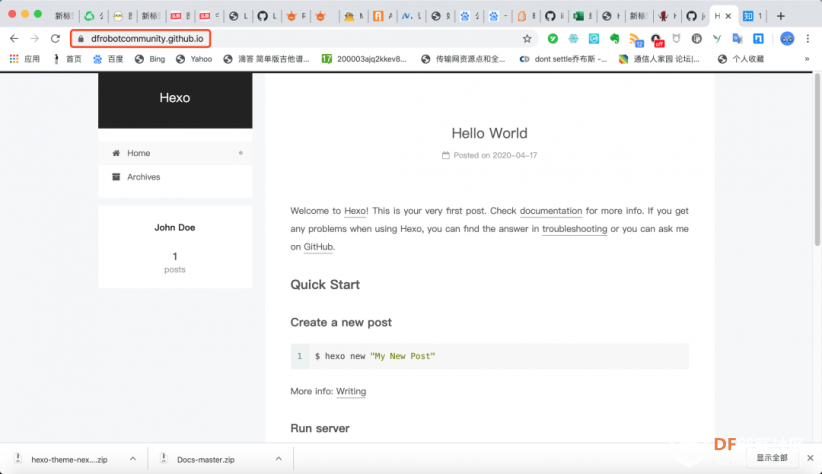Open the 滴答 简单版吉他谱 bookmark
822x474 pixels.
[266, 59]
